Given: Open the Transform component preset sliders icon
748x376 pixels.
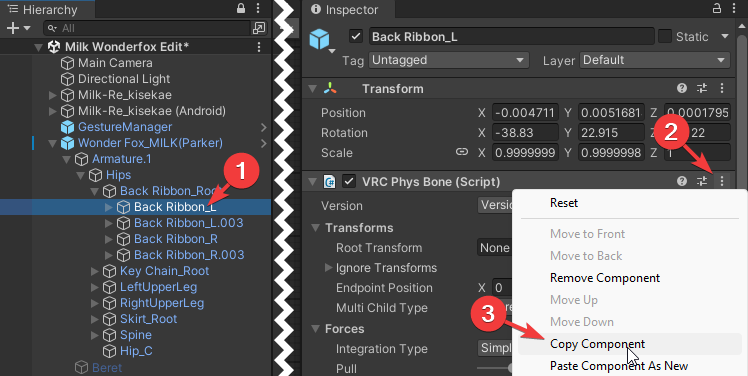Looking at the screenshot, I should 702,88.
